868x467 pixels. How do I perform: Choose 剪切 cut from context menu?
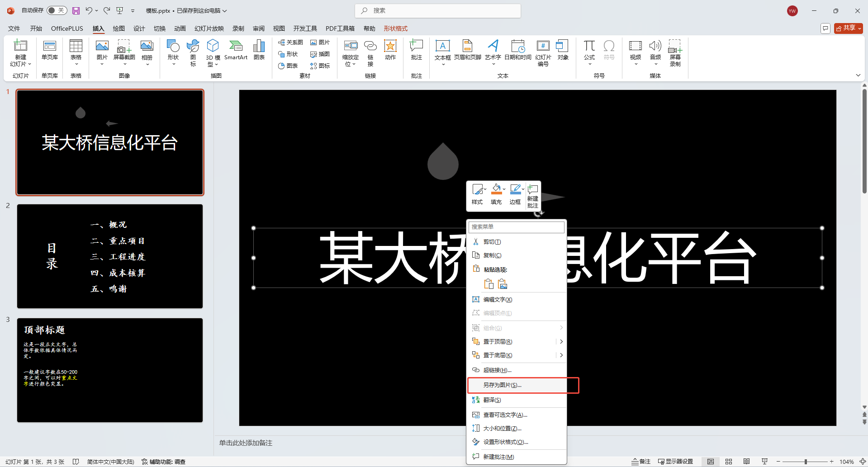click(x=517, y=242)
